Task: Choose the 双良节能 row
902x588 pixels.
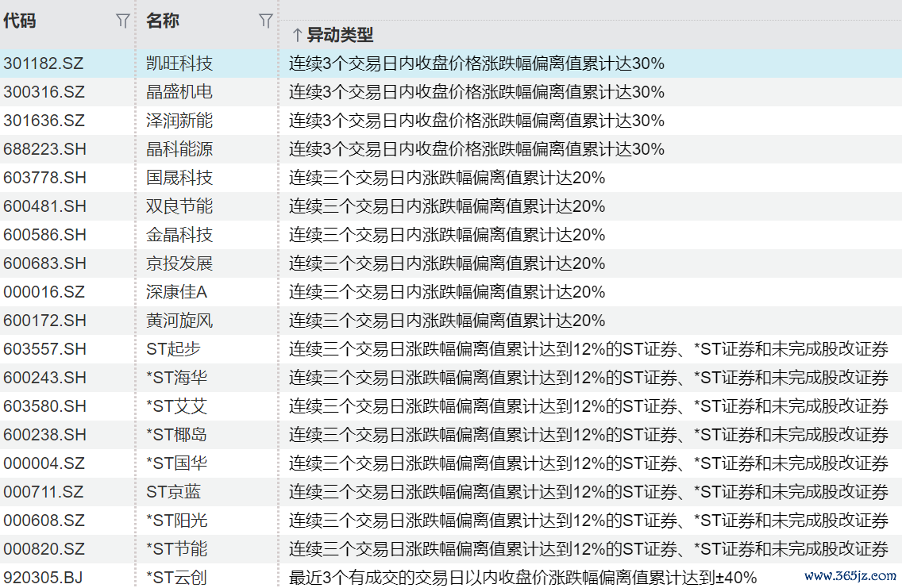Action: 179,206
